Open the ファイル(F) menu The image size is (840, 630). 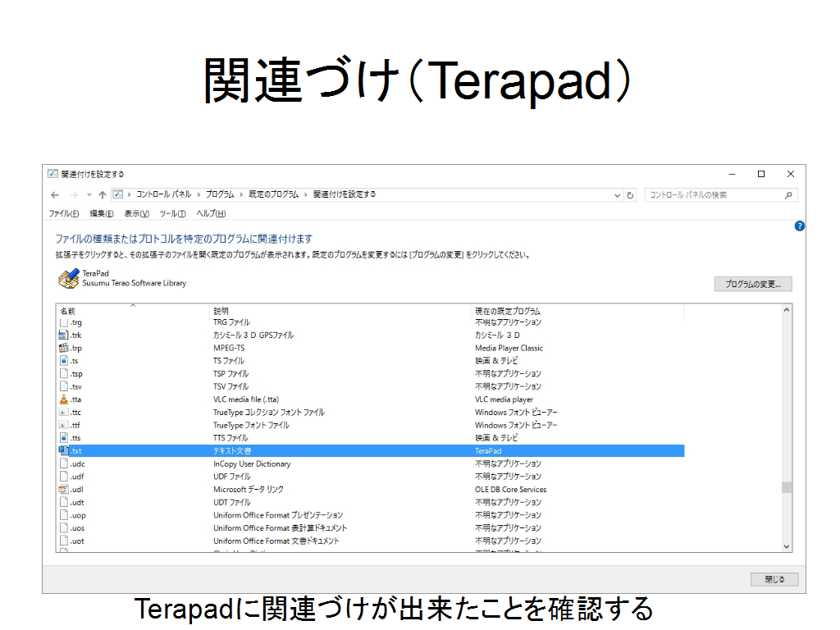(63, 213)
